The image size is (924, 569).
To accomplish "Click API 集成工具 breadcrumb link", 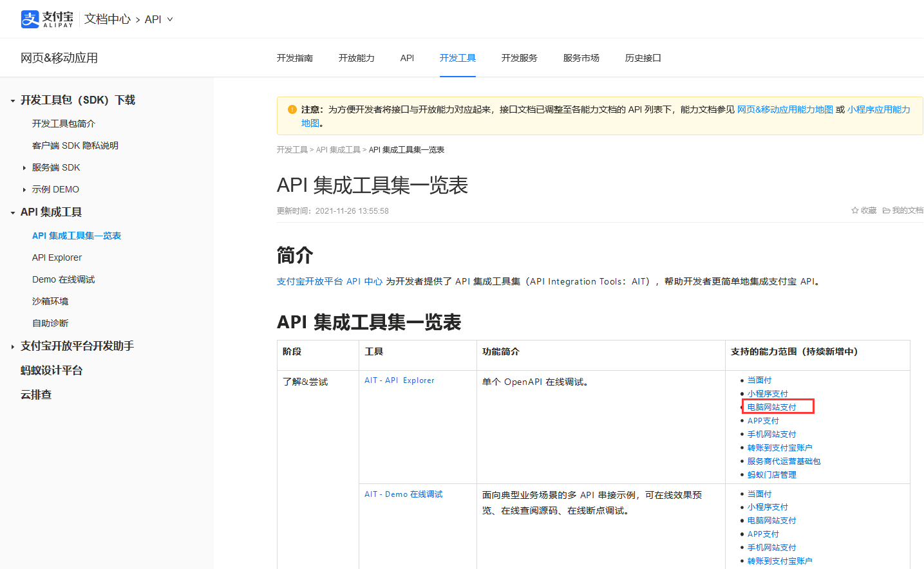I will (x=338, y=149).
